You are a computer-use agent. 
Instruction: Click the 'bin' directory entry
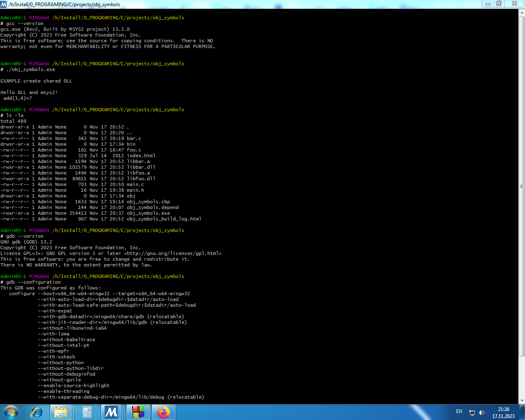coord(68,144)
